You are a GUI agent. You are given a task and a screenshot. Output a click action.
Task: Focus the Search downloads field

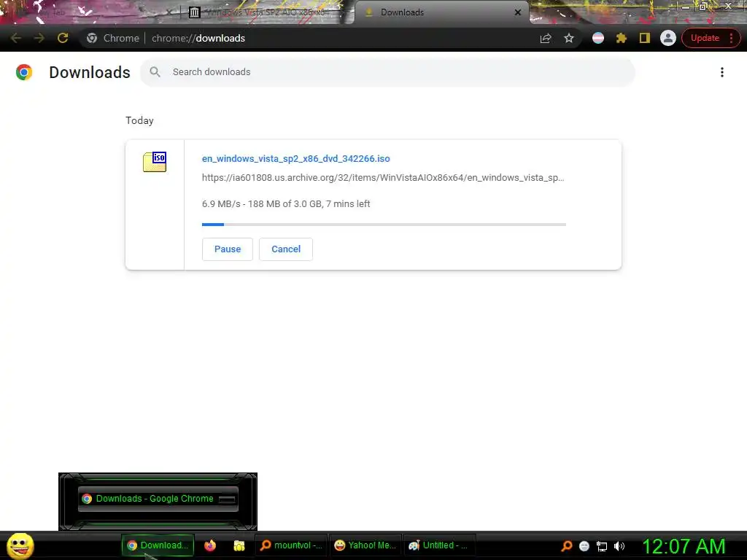[x=387, y=72]
